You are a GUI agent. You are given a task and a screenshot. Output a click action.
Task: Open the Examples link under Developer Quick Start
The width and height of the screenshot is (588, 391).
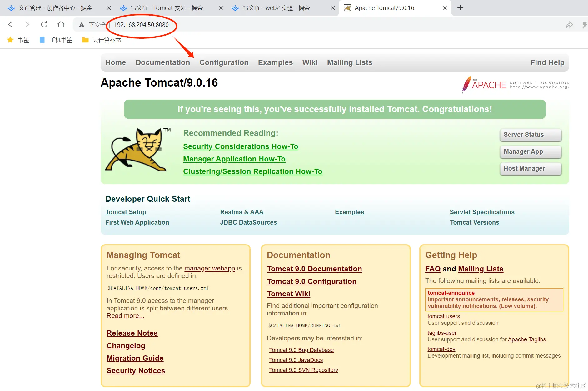(349, 212)
